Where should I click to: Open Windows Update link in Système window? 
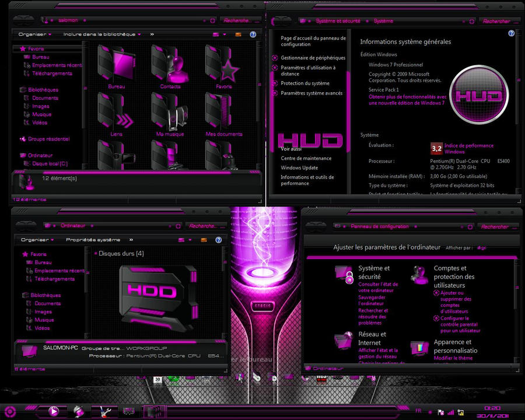coord(299,168)
